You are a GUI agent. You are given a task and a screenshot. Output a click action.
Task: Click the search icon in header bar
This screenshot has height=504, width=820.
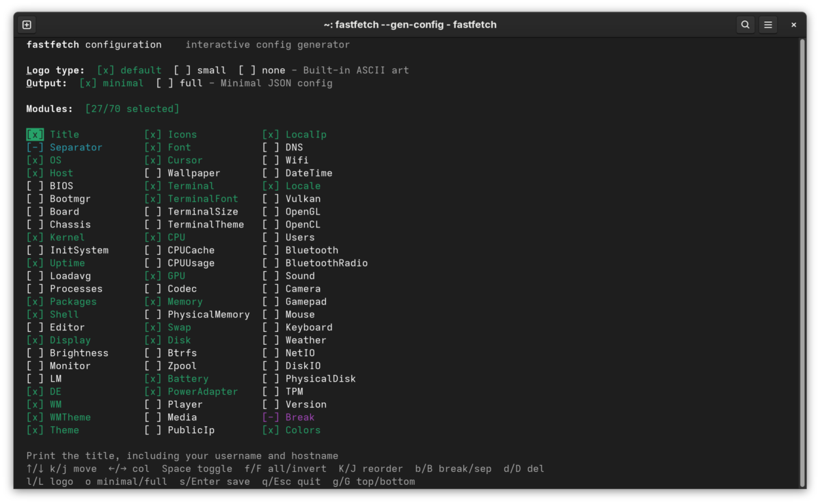pos(745,25)
